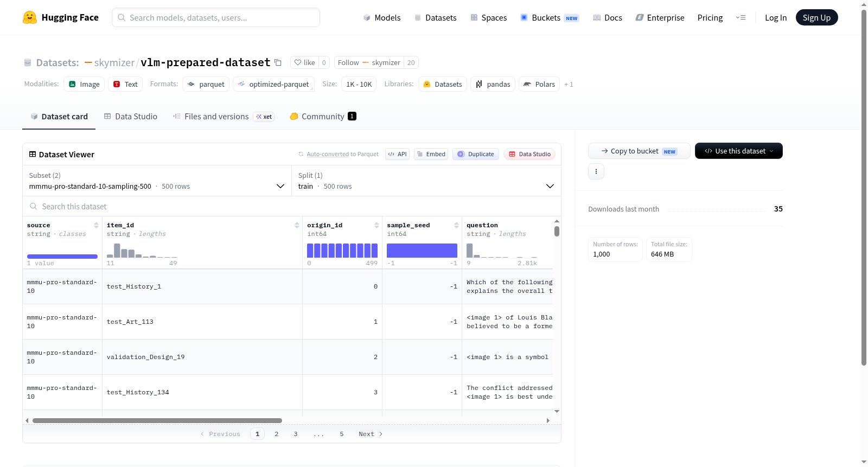Viewport: 868px width, 467px height.
Task: Click the table vertical scrollbar thumb
Action: click(x=557, y=232)
